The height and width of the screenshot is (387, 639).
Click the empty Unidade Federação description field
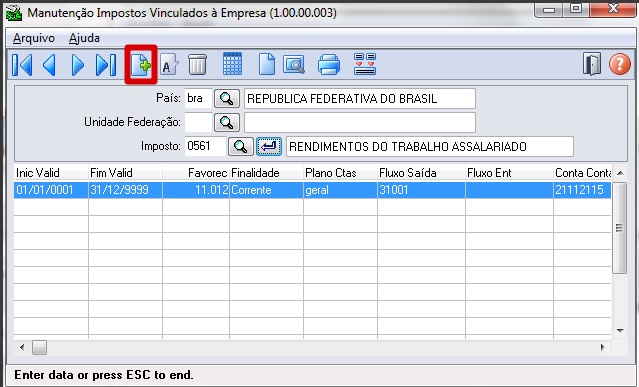(360, 122)
